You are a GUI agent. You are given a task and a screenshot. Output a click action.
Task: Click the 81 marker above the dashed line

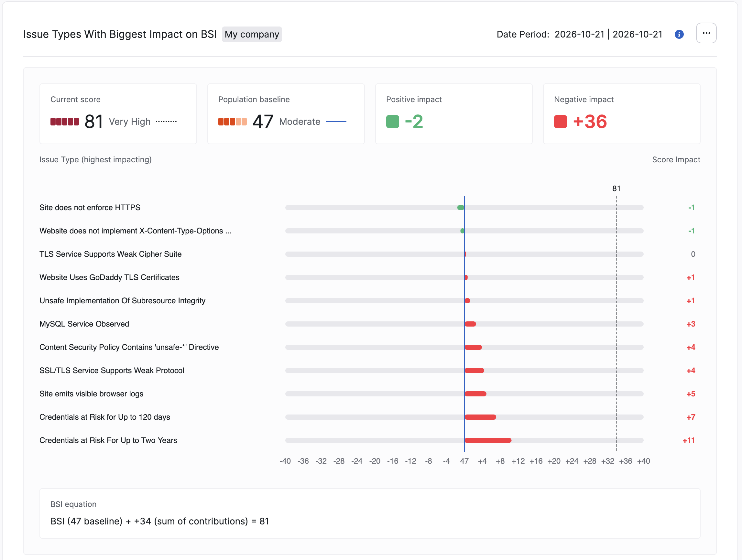[616, 188]
